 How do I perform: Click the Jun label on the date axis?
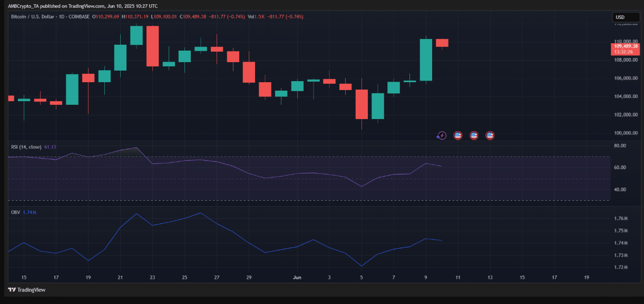[x=297, y=277]
